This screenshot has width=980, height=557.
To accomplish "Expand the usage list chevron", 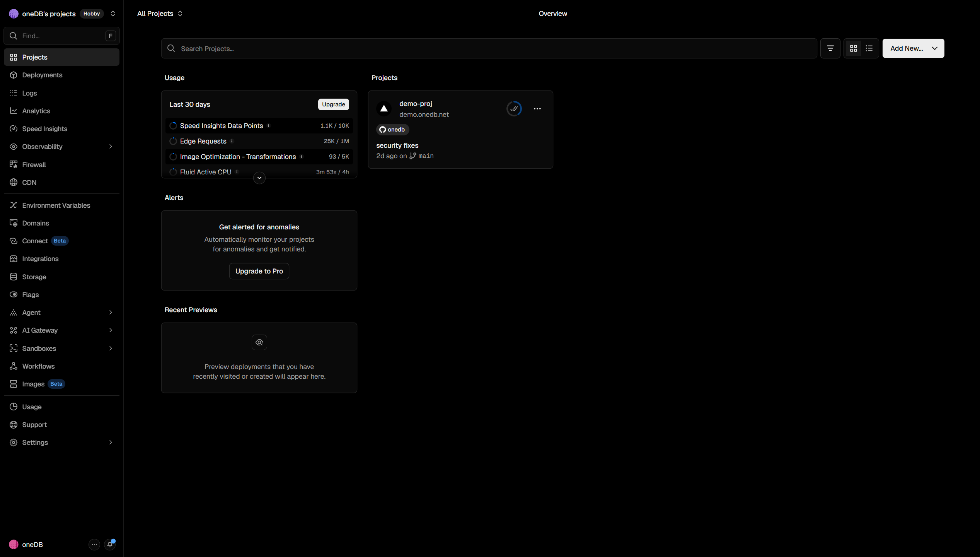I will pyautogui.click(x=259, y=178).
